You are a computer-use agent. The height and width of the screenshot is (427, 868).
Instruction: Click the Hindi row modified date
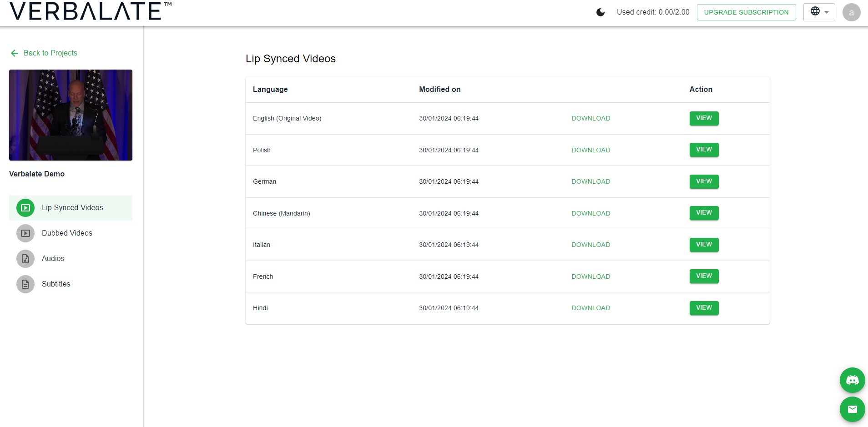449,308
